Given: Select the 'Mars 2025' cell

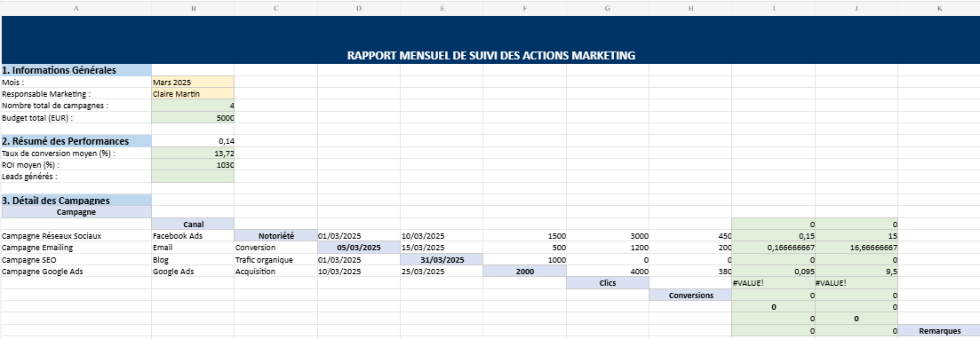Looking at the screenshot, I should (193, 82).
